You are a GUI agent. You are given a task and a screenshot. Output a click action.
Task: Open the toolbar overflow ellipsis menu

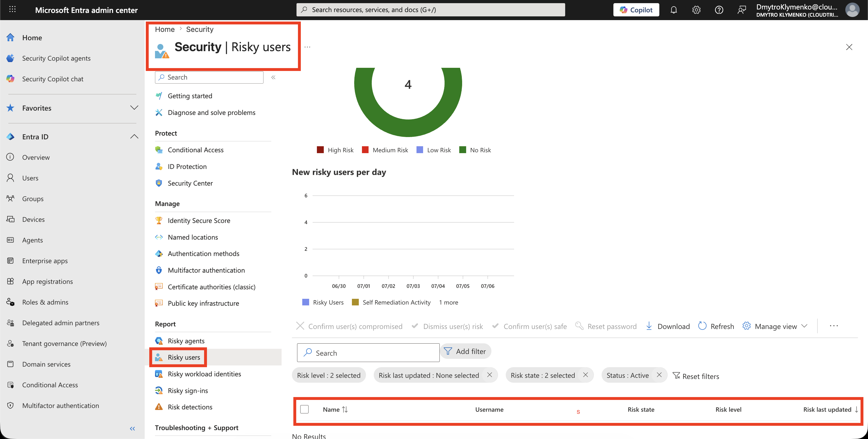pos(834,326)
